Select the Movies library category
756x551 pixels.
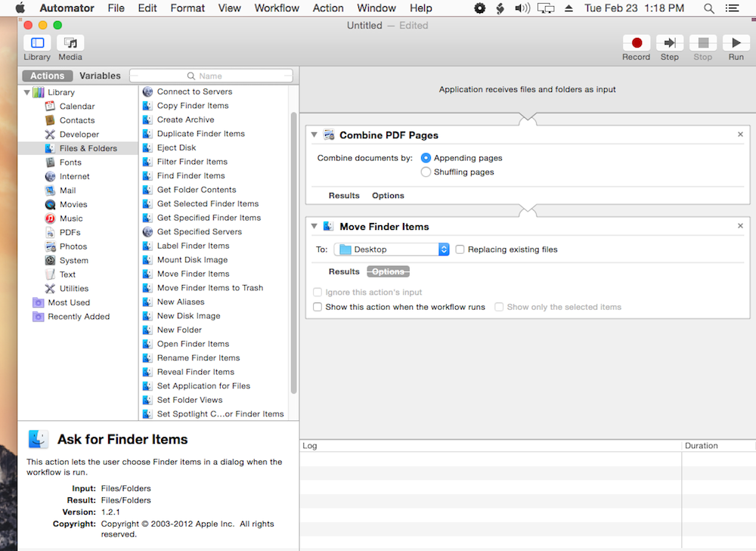73,204
